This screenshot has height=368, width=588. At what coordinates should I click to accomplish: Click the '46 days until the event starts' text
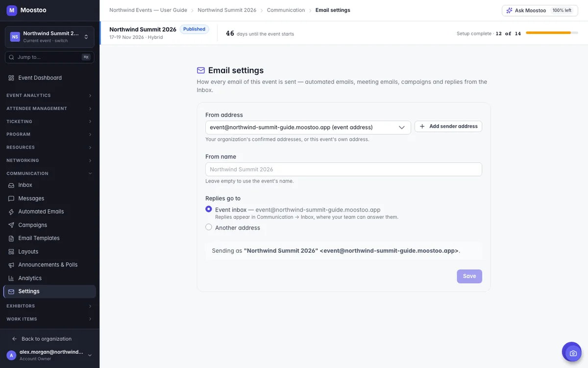(x=260, y=33)
